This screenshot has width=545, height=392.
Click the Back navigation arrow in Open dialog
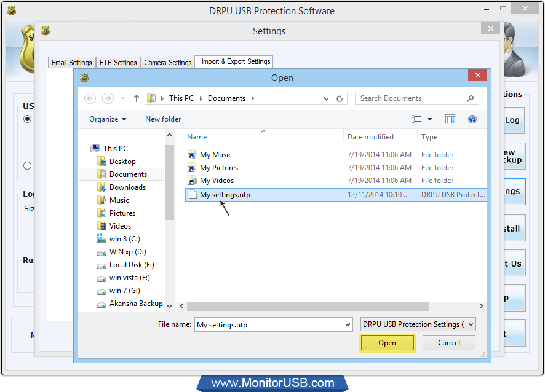click(x=90, y=98)
